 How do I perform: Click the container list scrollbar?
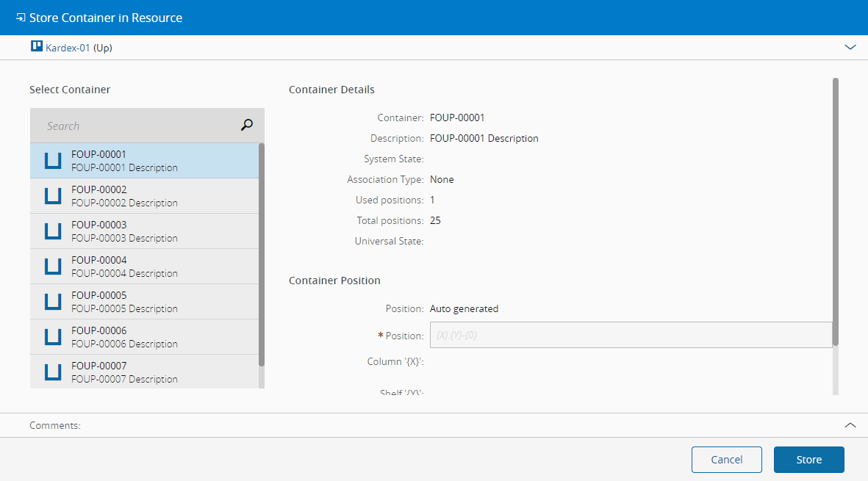click(262, 254)
